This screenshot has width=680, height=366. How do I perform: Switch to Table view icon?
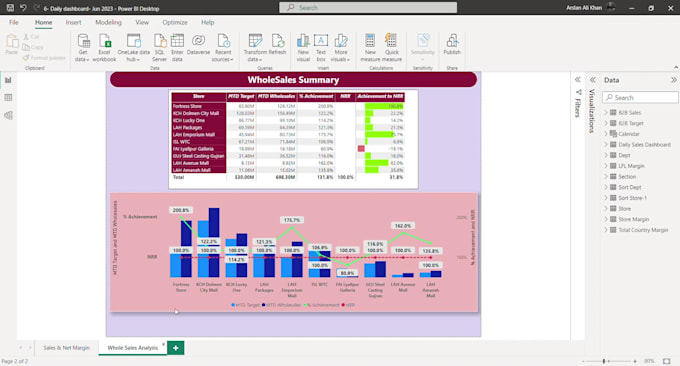click(x=8, y=98)
